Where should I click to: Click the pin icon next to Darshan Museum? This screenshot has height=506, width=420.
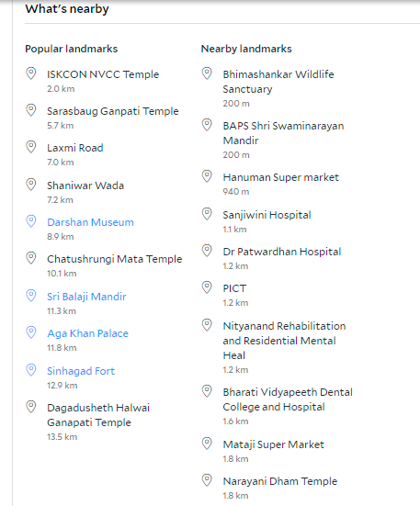31,221
